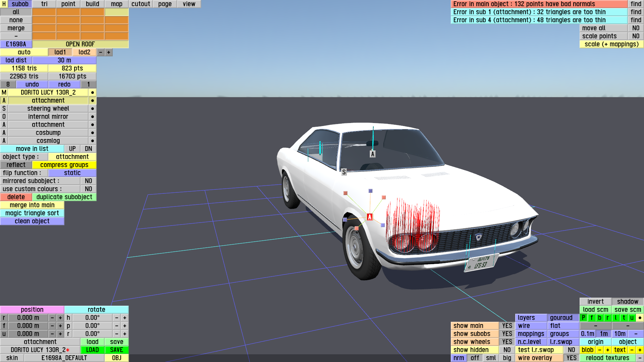Click the S steering wheel marker in viewport
This screenshot has width=644, height=362.
[344, 172]
